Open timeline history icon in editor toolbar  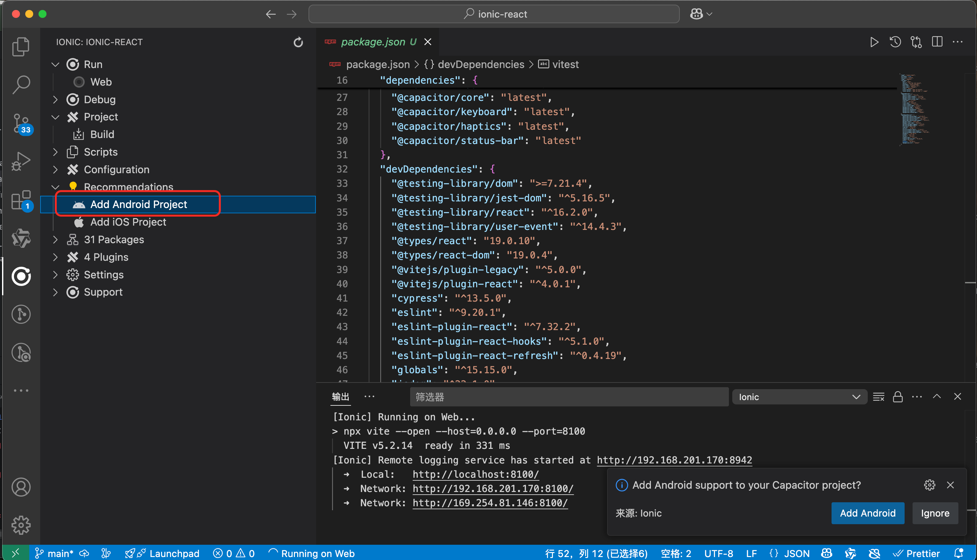click(x=895, y=42)
